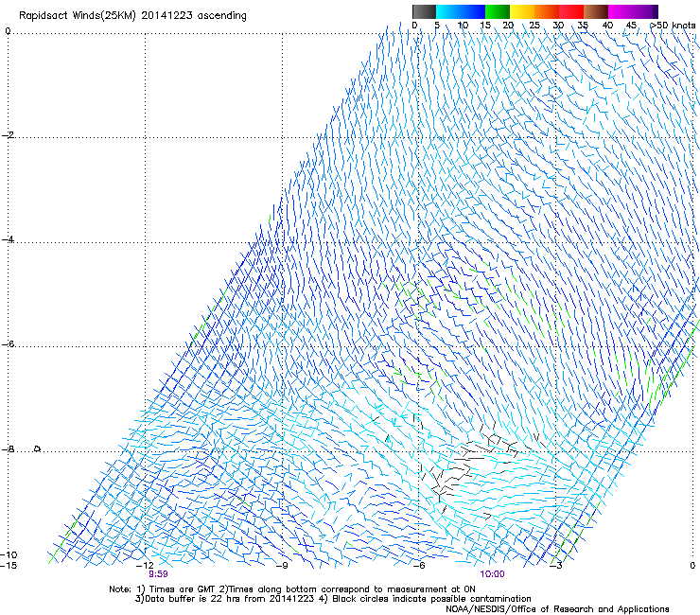Image resolution: width=700 pixels, height=615 pixels.
Task: Click the purple '9:59' time label
Action: pos(158,574)
